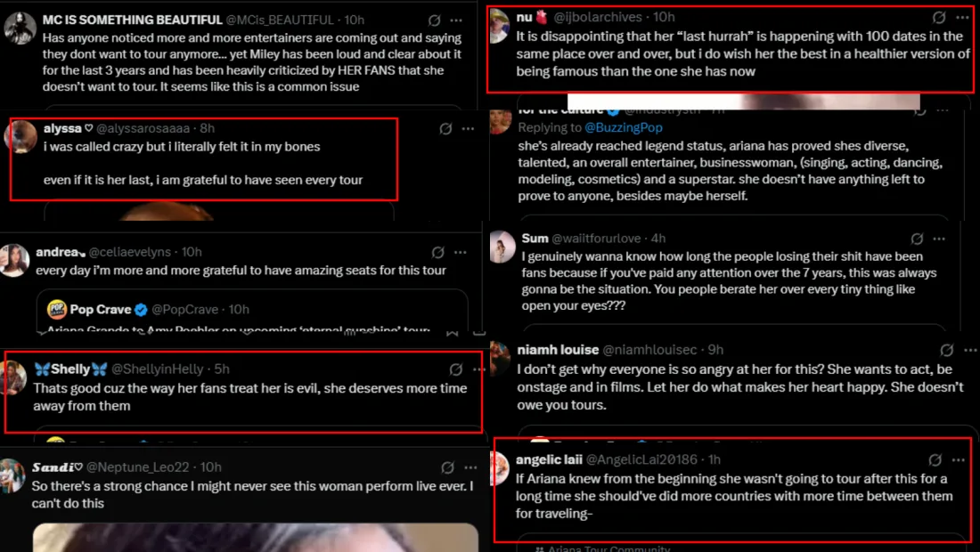Click the Grok icon on angelic laii's tweet
Viewport: 980px width, 552px height.
pyautogui.click(x=935, y=459)
